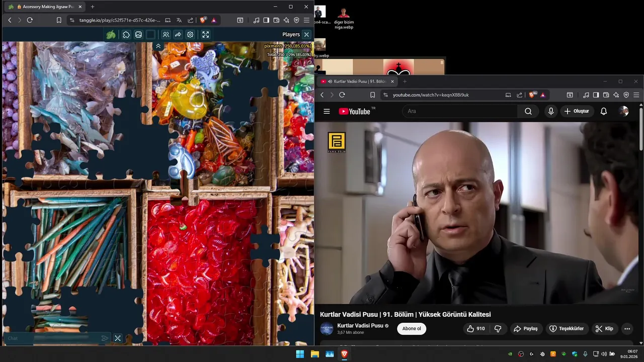Click the Abone ol subscribe button

[x=412, y=328]
